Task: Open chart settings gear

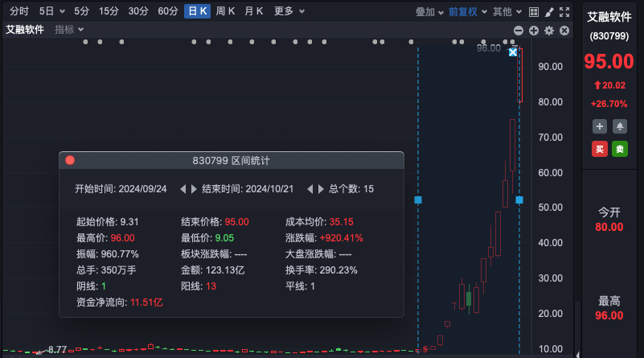Action: tap(549, 31)
